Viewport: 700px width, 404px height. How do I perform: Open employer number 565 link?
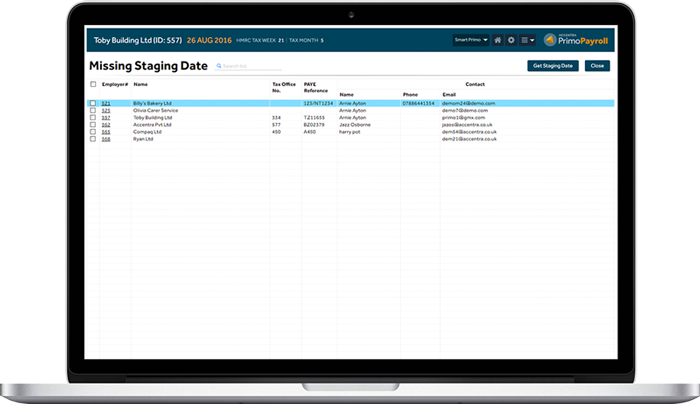(106, 132)
